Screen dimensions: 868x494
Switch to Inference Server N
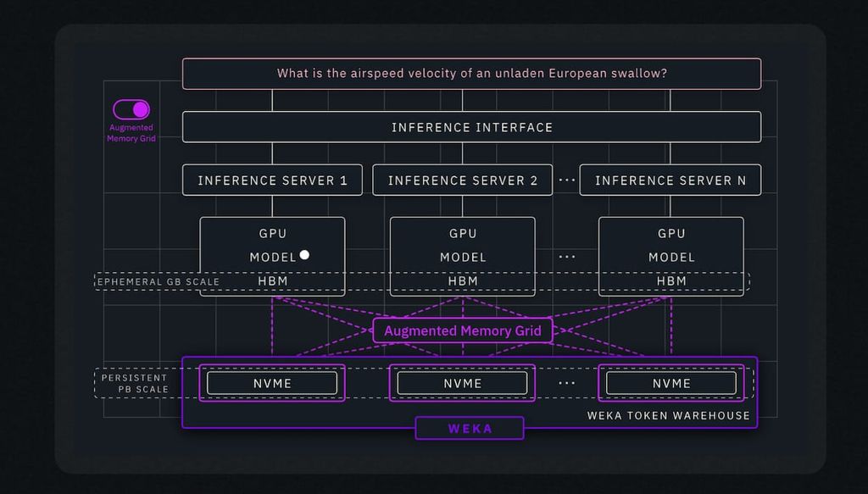point(670,180)
